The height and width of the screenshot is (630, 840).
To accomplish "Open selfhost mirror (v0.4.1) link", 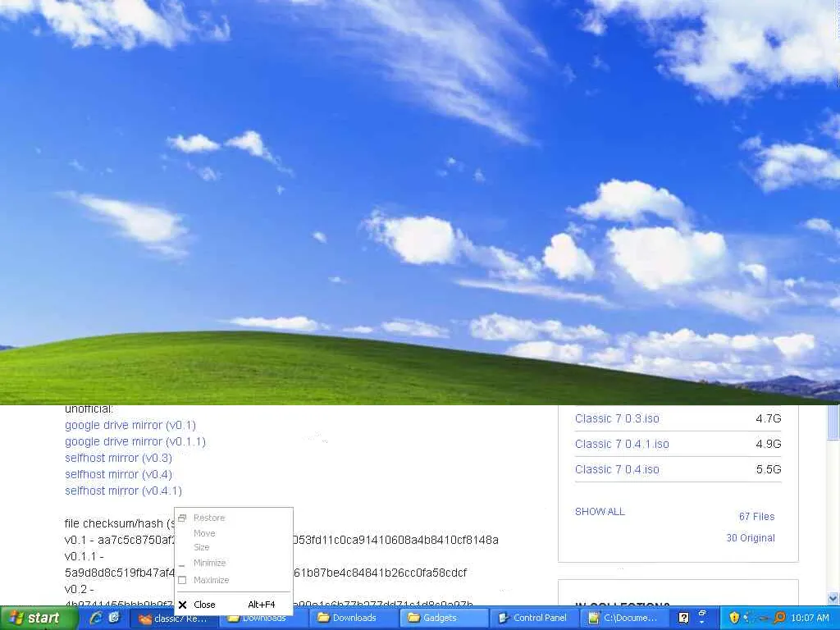I will click(x=123, y=491).
